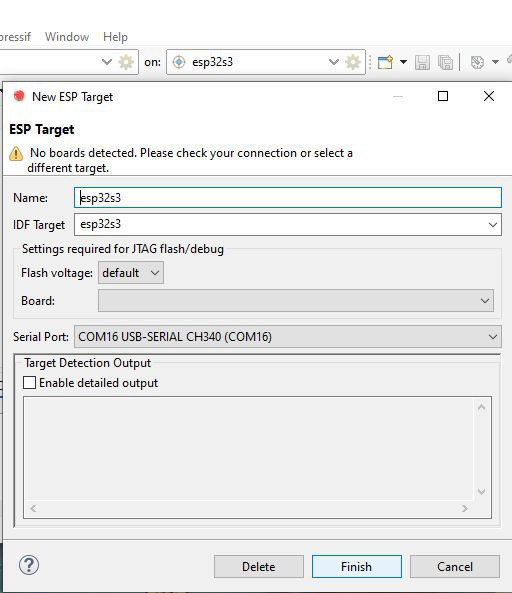The image size is (512, 593).
Task: Click the gear icon beside esp32s3 target
Action: tap(353, 62)
